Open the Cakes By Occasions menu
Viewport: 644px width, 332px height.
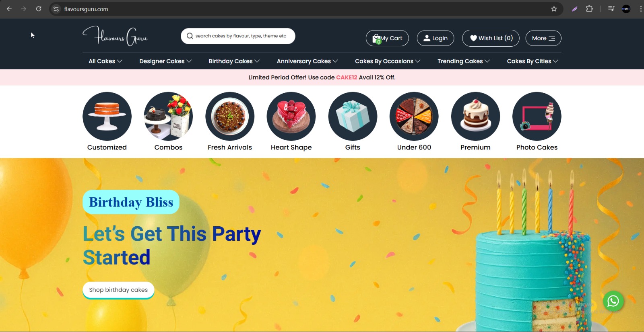[387, 61]
